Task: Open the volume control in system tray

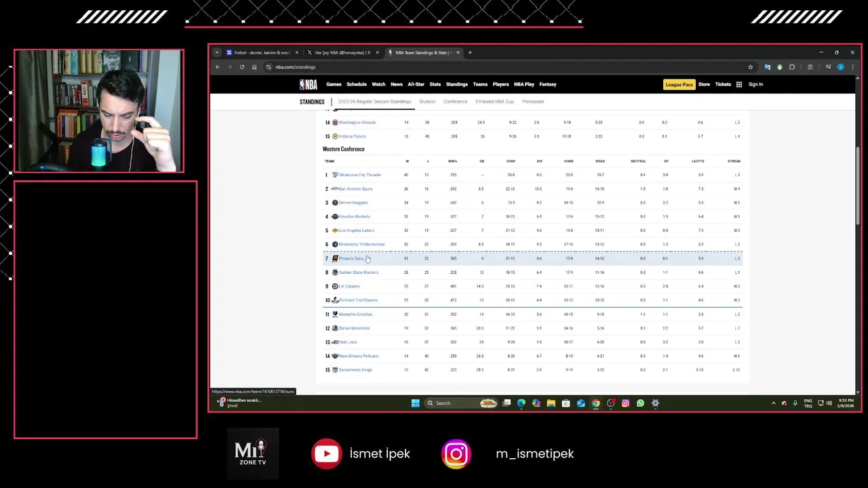Action: [x=829, y=403]
